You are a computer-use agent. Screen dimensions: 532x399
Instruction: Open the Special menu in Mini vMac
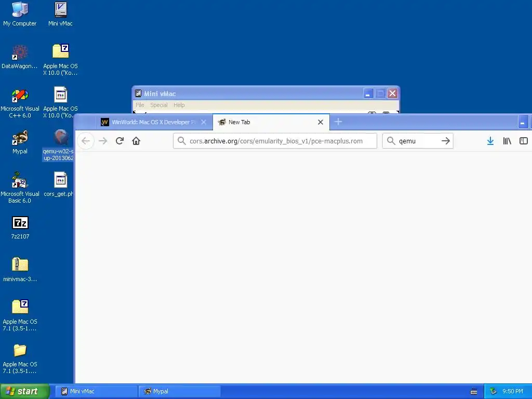pyautogui.click(x=159, y=105)
